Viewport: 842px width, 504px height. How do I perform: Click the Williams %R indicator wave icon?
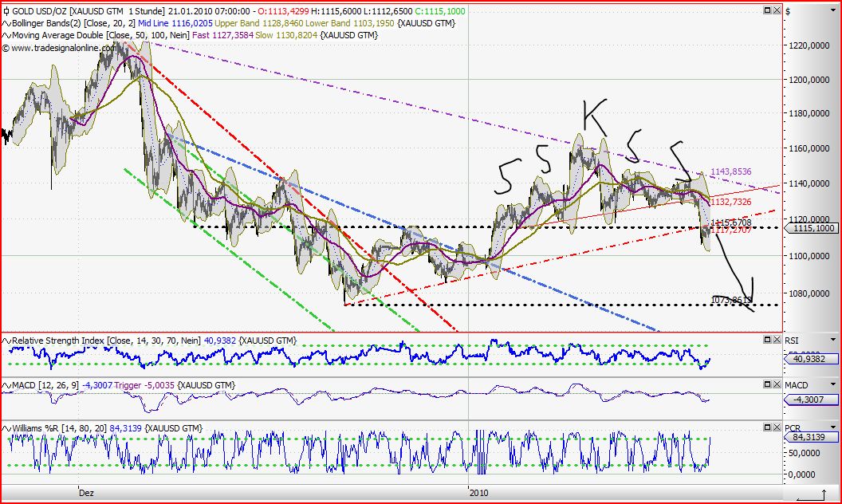click(6, 428)
